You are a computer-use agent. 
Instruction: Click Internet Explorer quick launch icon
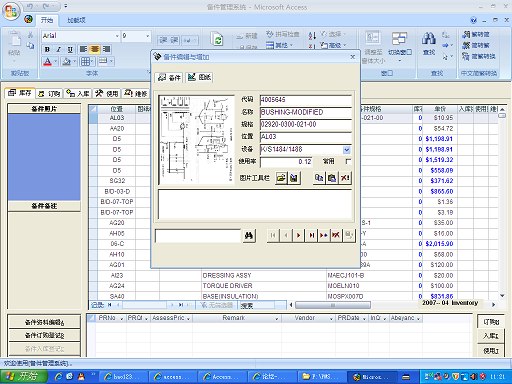pyautogui.click(x=59, y=377)
